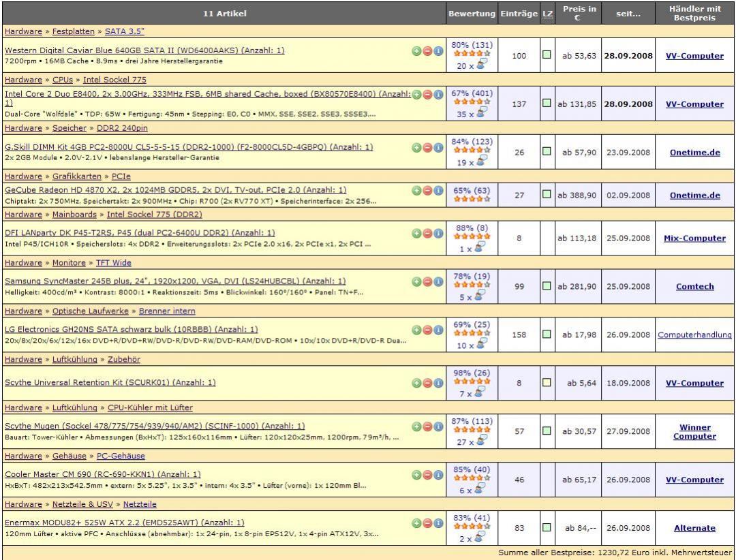Open the SATA 3.5" category link
Viewport: 736px width, 560px height.
pos(125,31)
